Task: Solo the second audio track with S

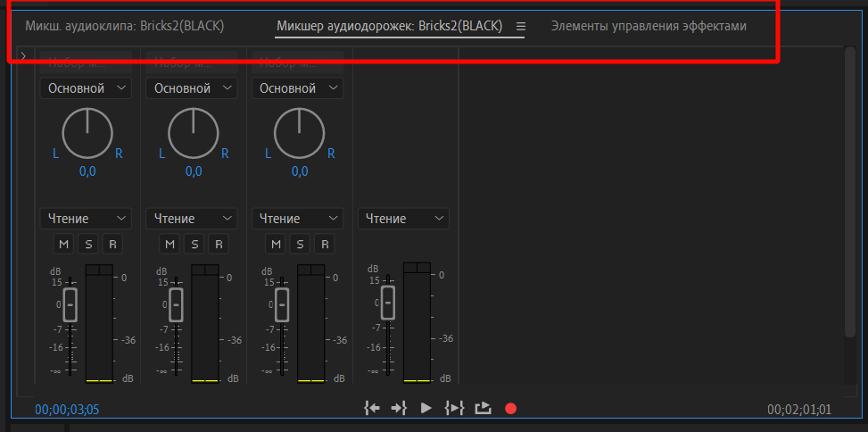Action: pyautogui.click(x=194, y=244)
